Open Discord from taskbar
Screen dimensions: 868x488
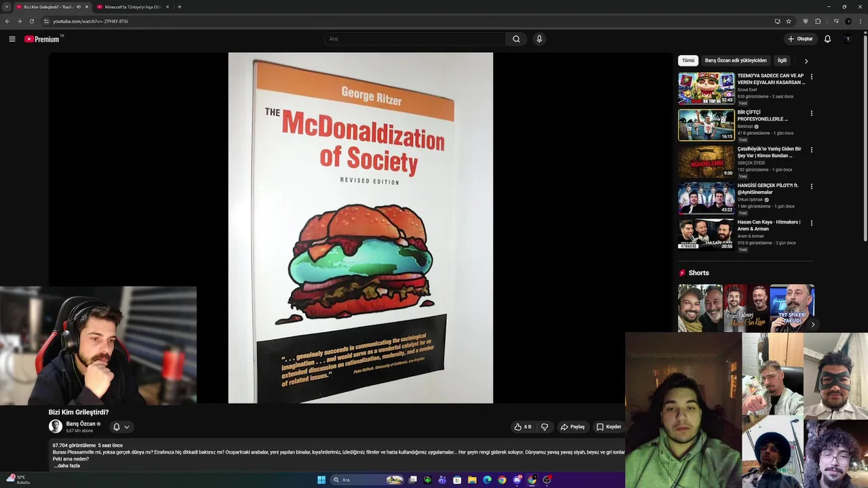click(x=517, y=480)
